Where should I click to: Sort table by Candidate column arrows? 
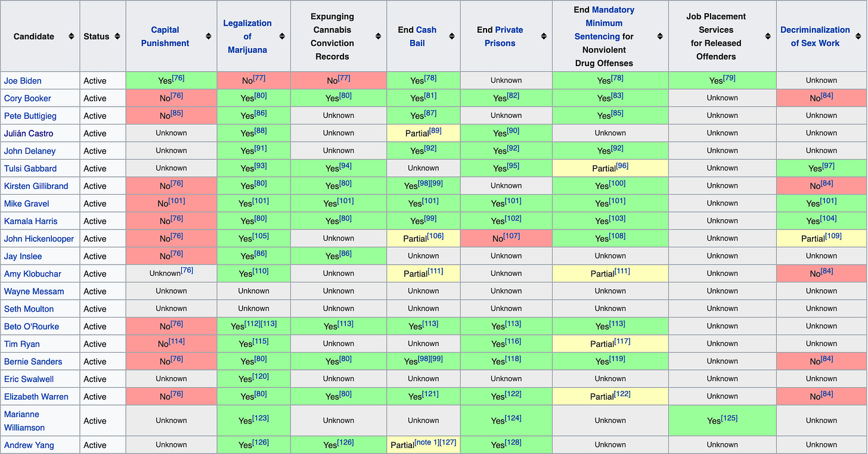click(72, 36)
